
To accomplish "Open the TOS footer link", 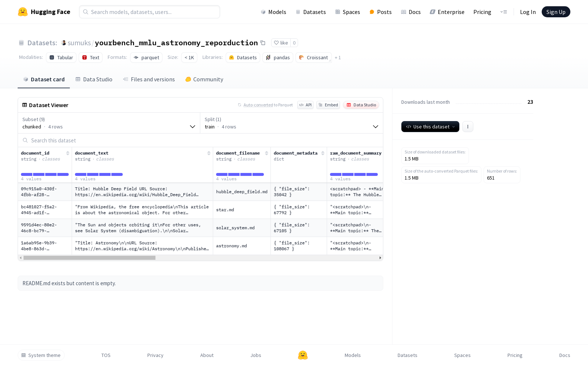I will coord(106,355).
